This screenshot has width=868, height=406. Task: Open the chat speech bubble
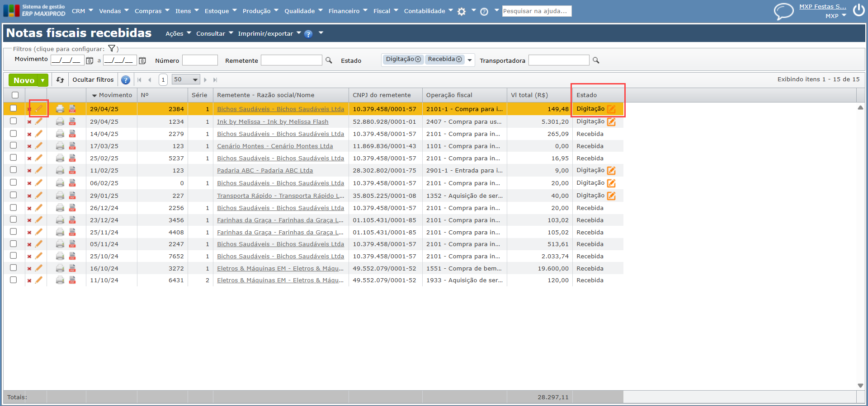(783, 11)
